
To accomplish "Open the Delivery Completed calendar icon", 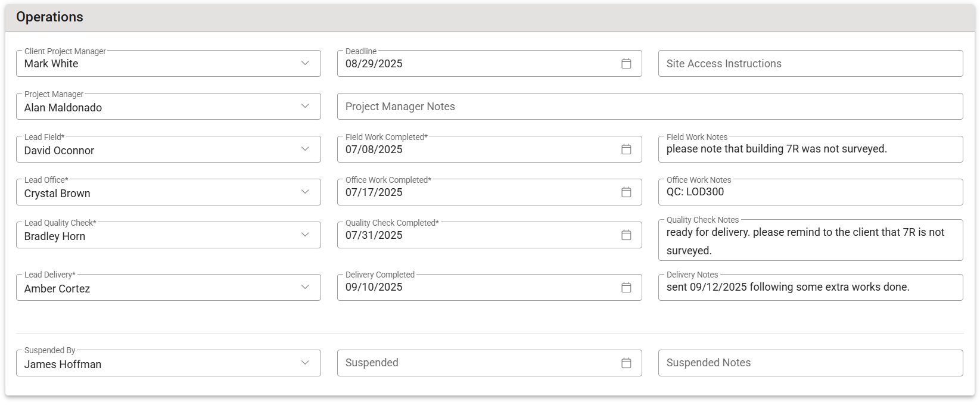I will [626, 288].
